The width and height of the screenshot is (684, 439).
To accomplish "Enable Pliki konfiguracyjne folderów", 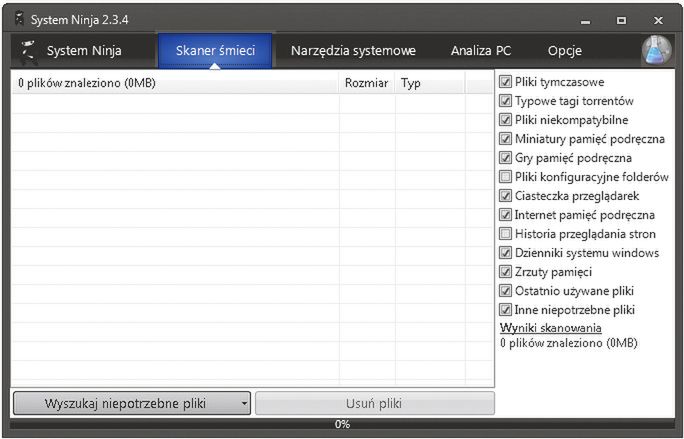I will (505, 177).
